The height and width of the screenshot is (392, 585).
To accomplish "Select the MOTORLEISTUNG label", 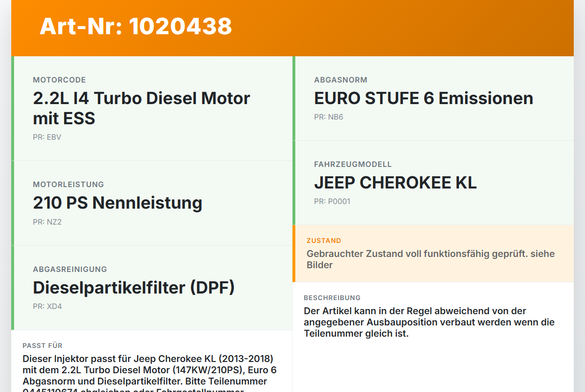I will [68, 185].
